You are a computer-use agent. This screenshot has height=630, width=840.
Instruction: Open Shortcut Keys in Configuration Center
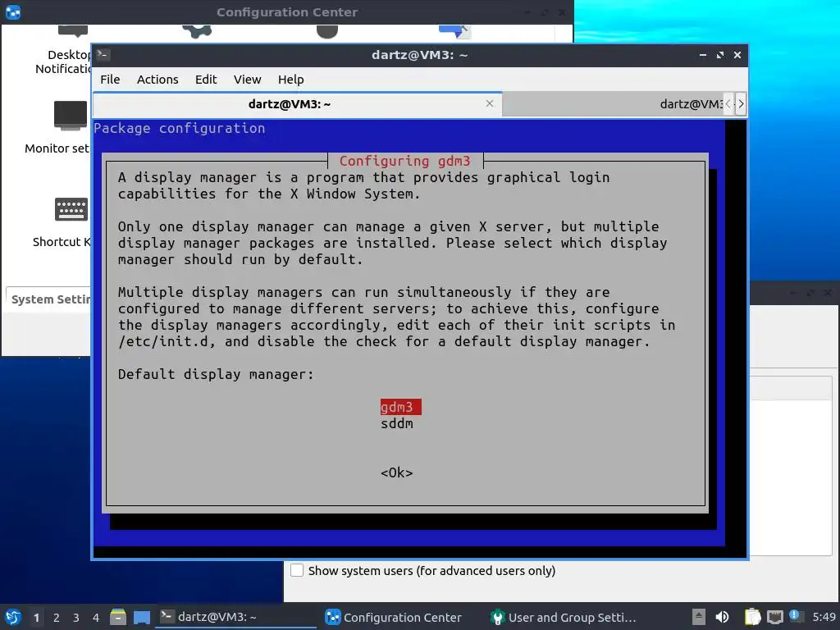62,221
